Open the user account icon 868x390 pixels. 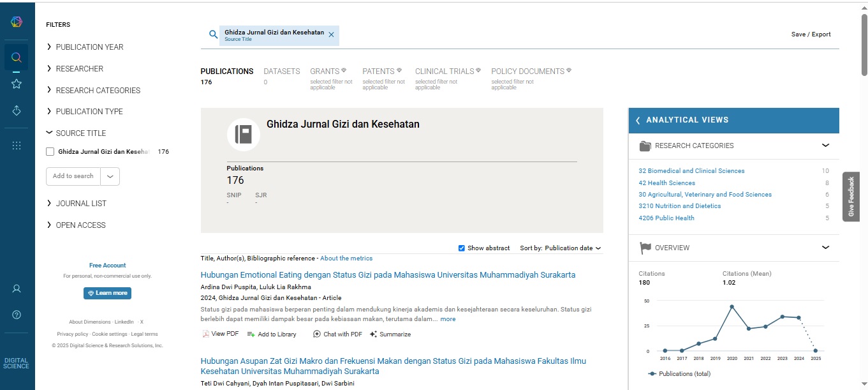(x=17, y=289)
